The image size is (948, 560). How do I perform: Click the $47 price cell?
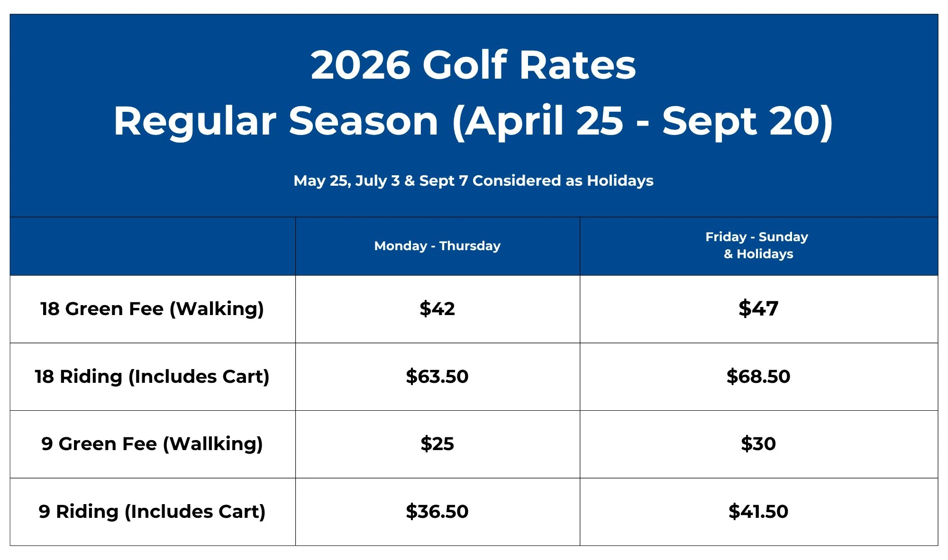[x=758, y=309]
